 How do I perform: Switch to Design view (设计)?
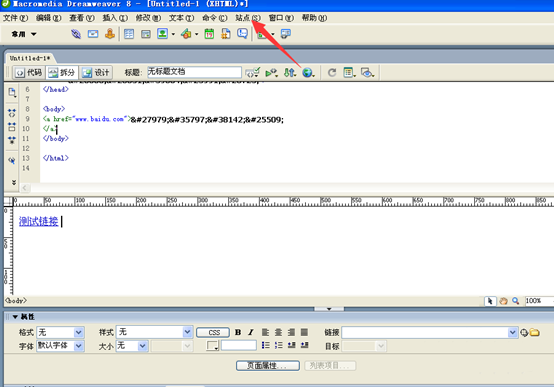pos(95,72)
